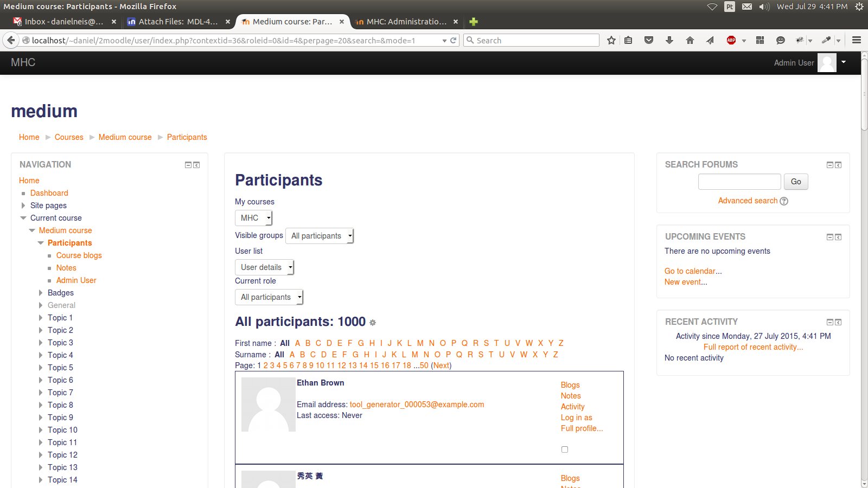
Task: Expand the Topic 1 tree node
Action: 41,318
